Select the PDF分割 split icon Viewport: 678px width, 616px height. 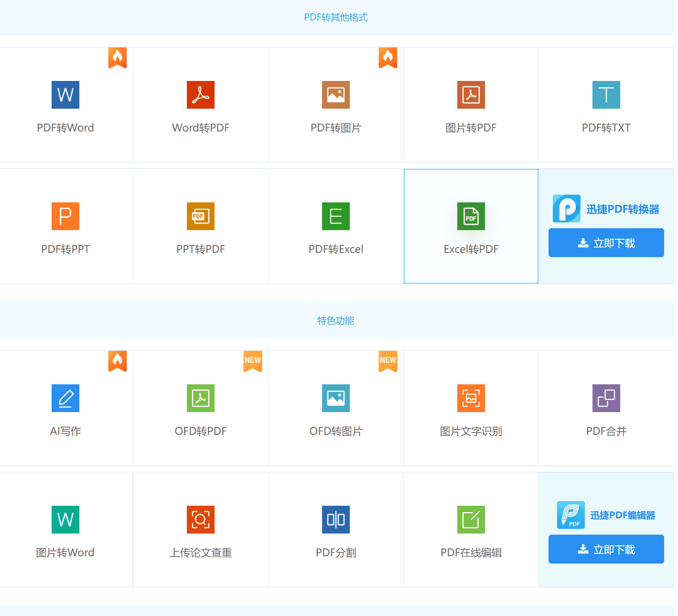(336, 520)
